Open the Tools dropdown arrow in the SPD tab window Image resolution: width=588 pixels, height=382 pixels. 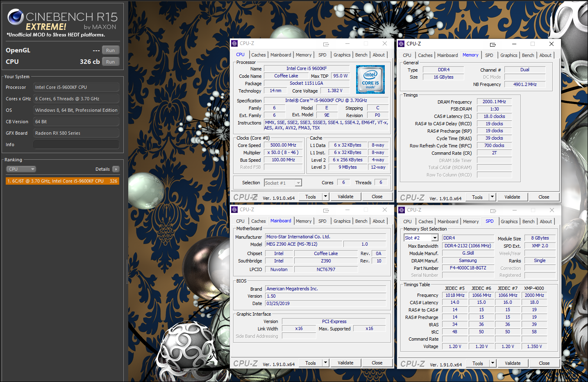pyautogui.click(x=493, y=363)
